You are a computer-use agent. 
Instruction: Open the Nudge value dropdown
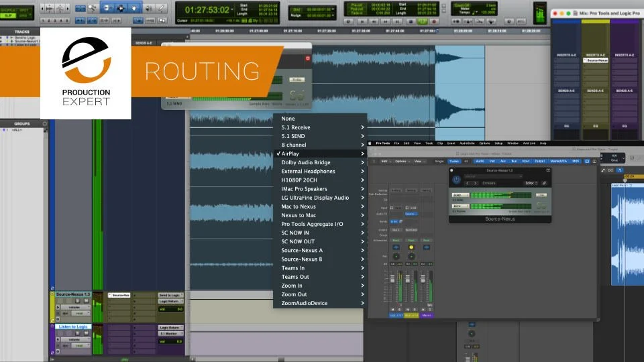click(x=333, y=15)
